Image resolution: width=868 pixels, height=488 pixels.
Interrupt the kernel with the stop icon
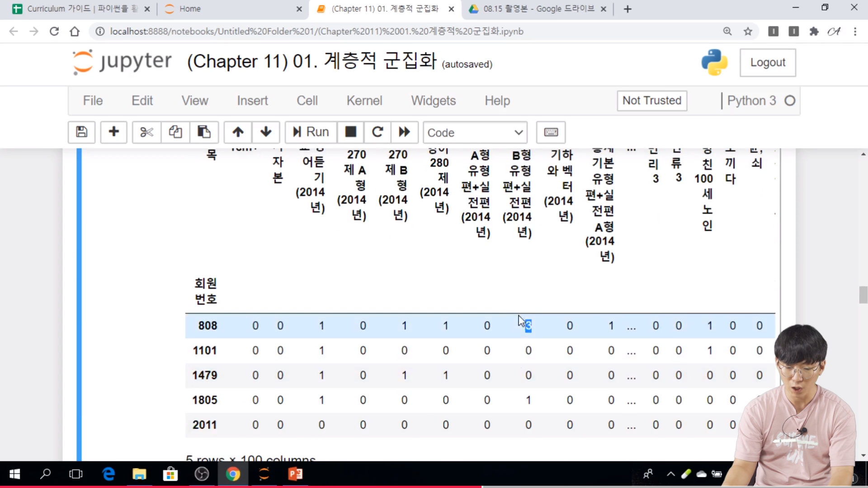[350, 132]
